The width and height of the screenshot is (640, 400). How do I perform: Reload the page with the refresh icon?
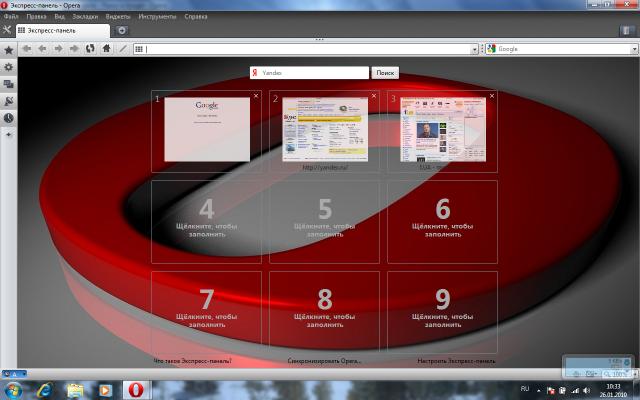pos(90,49)
